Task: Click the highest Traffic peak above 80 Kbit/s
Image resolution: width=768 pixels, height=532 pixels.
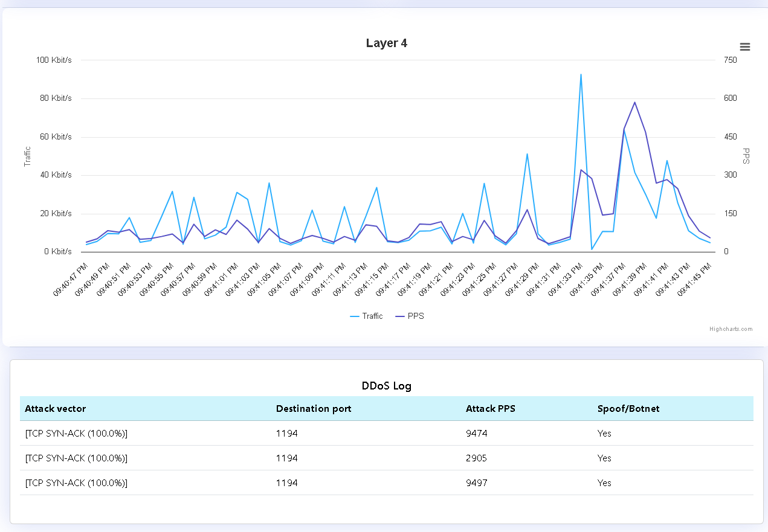Action: tap(581, 75)
